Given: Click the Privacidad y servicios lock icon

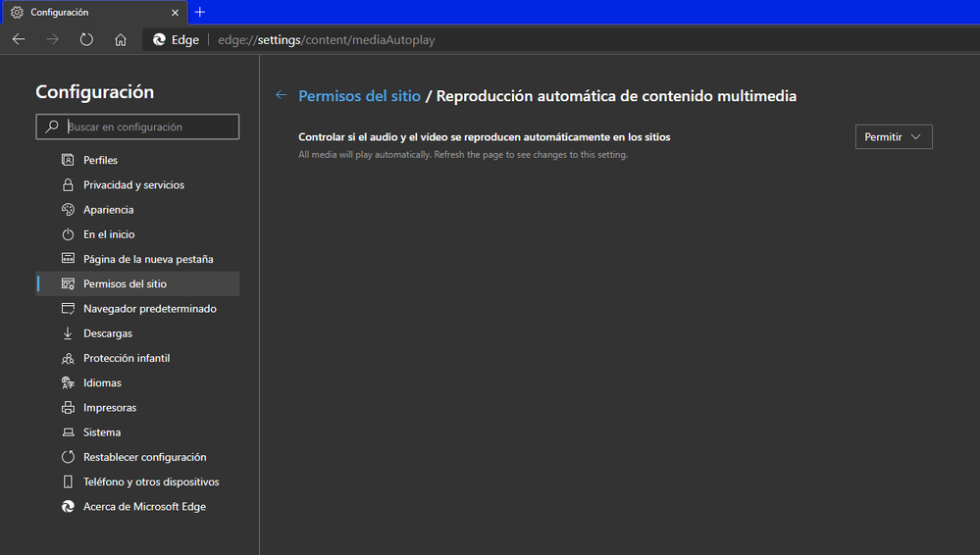Looking at the screenshot, I should pyautogui.click(x=68, y=184).
